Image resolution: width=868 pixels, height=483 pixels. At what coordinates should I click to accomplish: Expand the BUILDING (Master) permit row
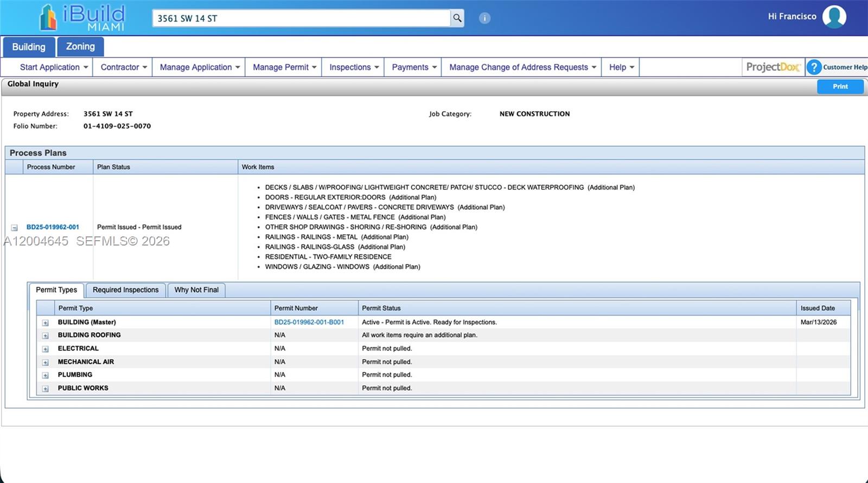coord(46,323)
